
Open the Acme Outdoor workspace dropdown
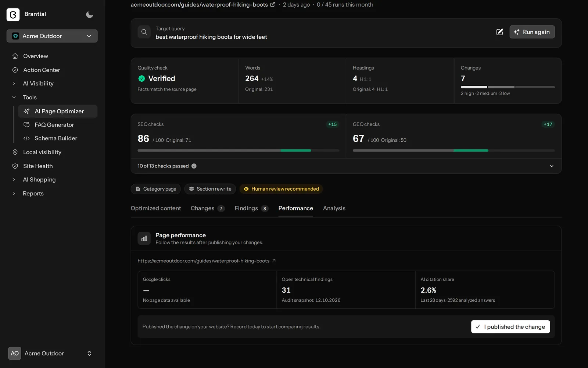(x=52, y=36)
